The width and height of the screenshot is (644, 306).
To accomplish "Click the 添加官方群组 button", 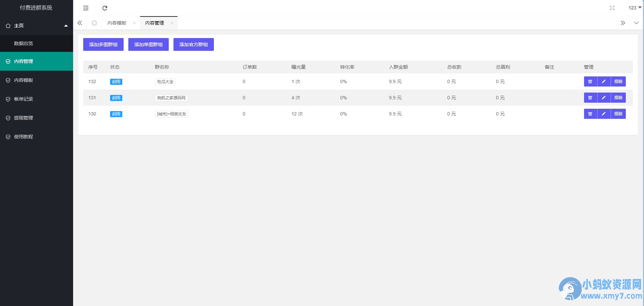I will (x=194, y=44).
